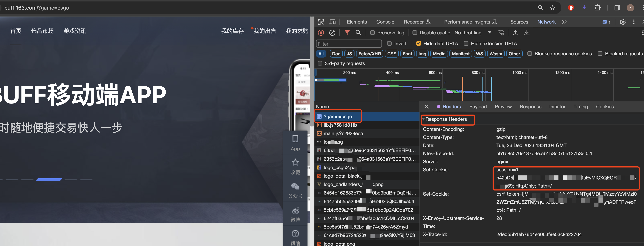Open 饰品市场 navigation link
This screenshot has width=644, height=246.
[42, 31]
